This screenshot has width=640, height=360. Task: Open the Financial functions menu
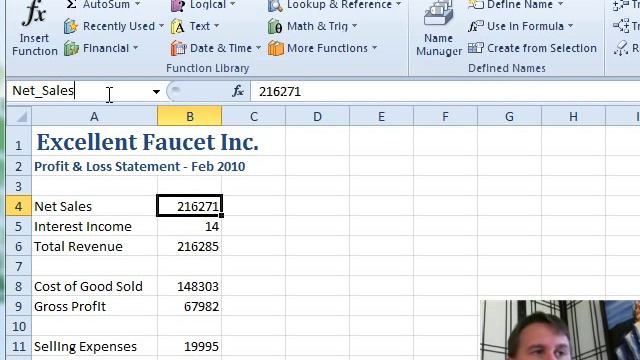point(101,48)
